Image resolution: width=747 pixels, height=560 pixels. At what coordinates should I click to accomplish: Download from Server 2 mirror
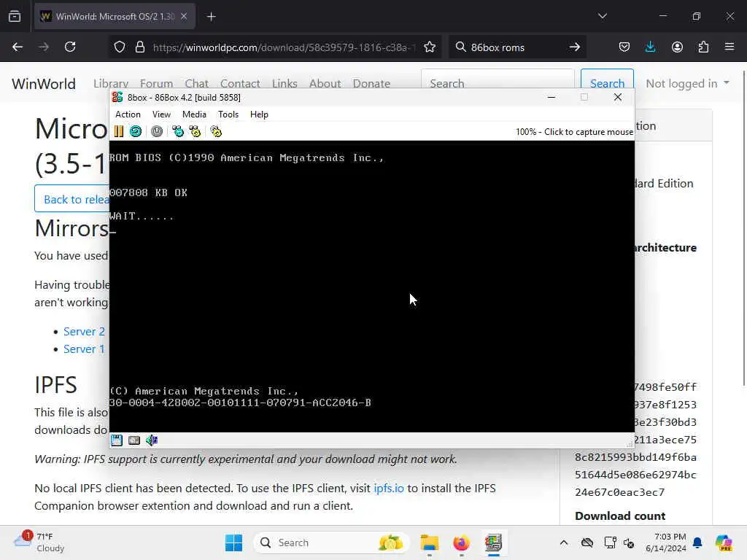84,332
